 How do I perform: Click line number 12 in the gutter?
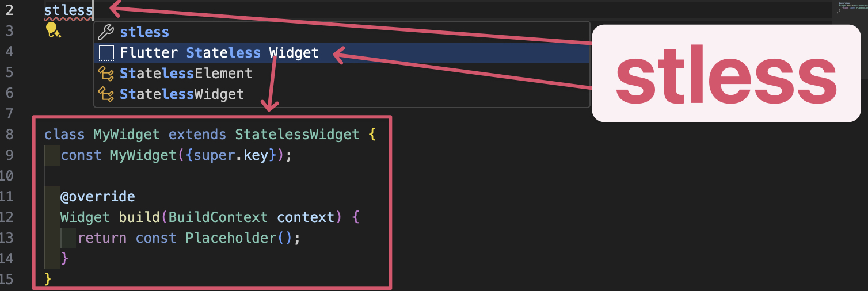pyautogui.click(x=7, y=217)
